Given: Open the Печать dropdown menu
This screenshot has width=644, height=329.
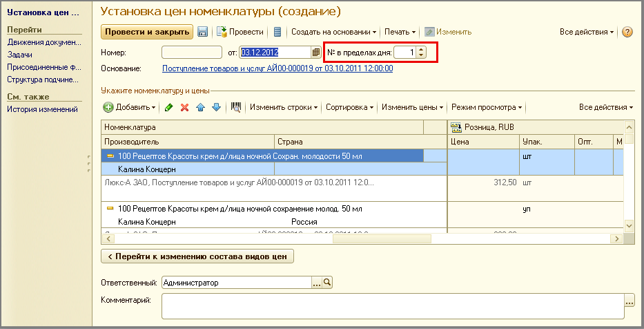Looking at the screenshot, I should pyautogui.click(x=400, y=32).
